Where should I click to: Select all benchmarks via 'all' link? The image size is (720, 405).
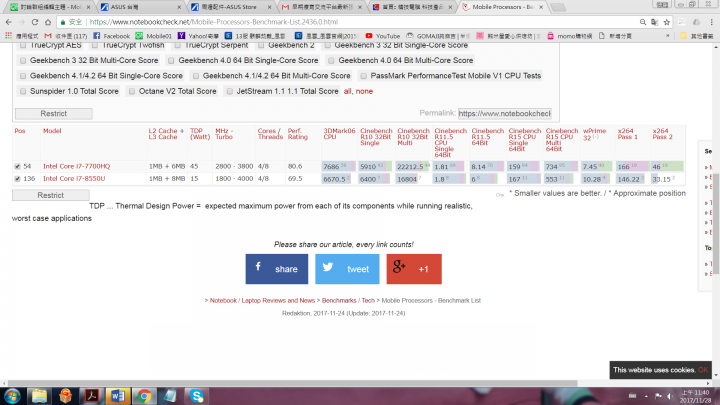click(348, 91)
